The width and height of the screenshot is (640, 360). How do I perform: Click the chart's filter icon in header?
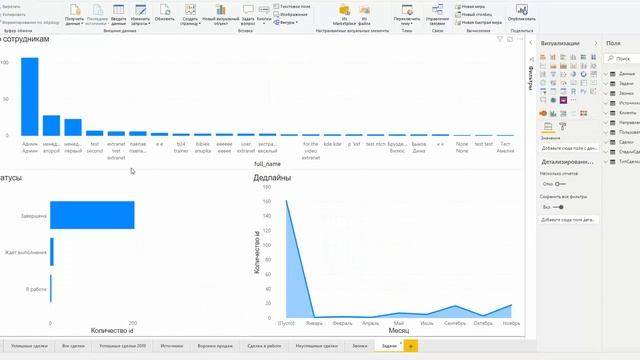pos(500,39)
